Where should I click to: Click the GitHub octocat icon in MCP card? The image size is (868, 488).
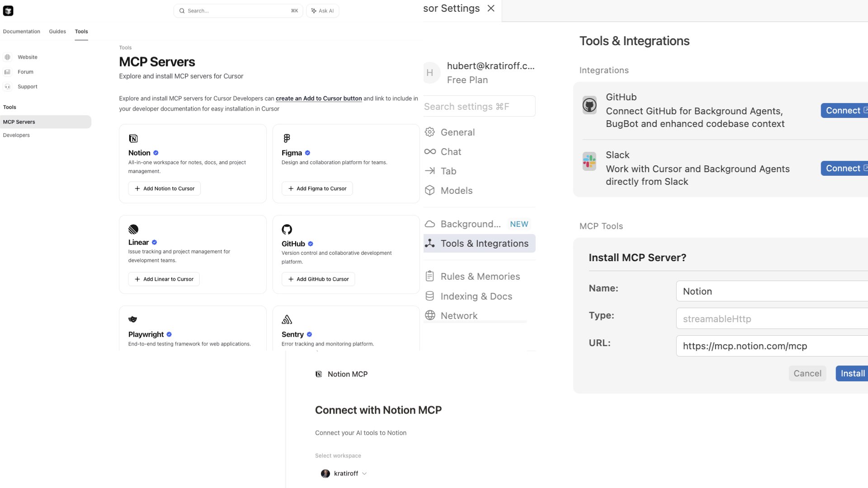click(287, 229)
